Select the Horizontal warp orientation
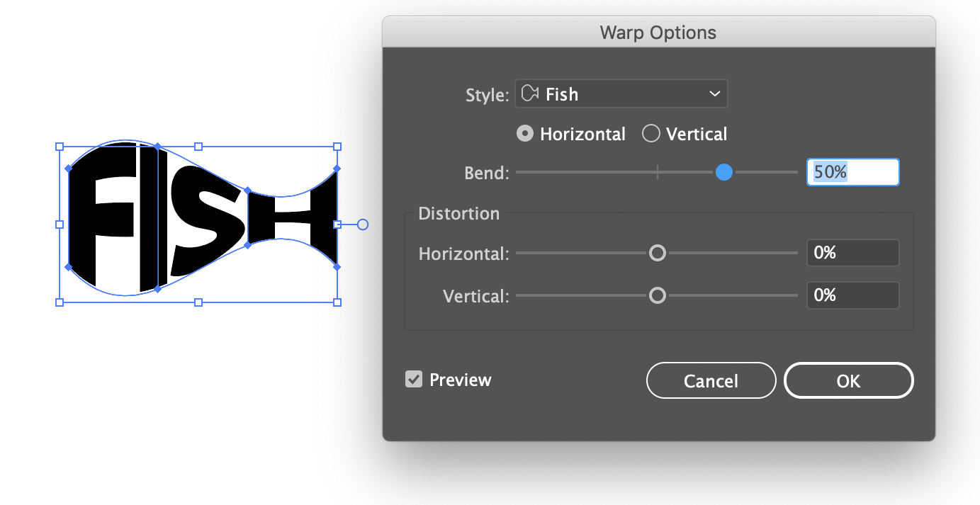Viewport: 980px width, 505px height. 524,133
